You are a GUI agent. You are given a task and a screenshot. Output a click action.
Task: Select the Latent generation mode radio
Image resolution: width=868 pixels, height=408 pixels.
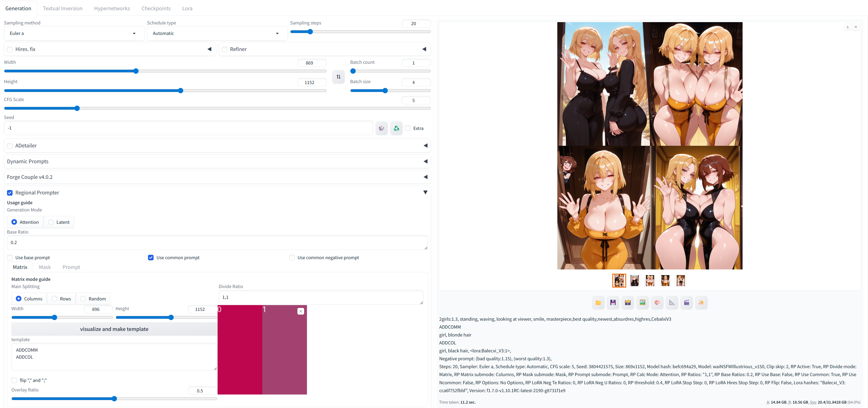tap(51, 222)
